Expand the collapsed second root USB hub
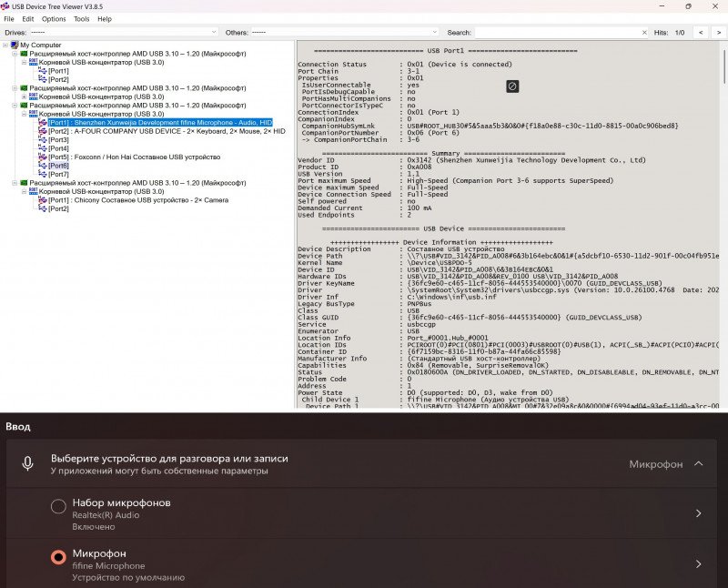The width and height of the screenshot is (728, 588). [24, 96]
